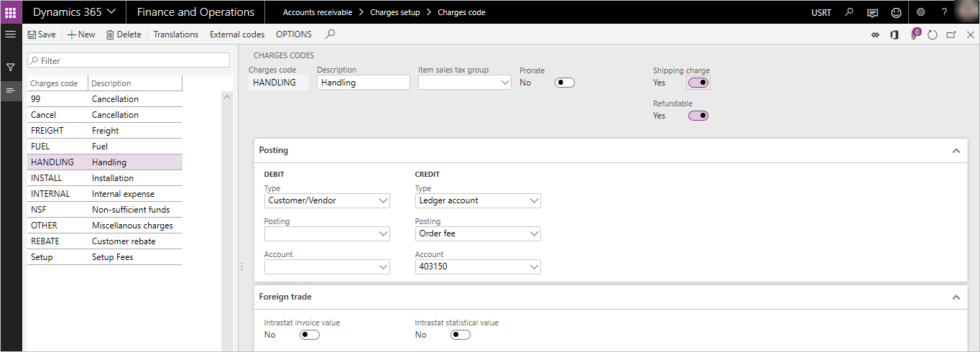The width and height of the screenshot is (980, 352).
Task: Open the settings gear icon
Action: click(x=920, y=12)
